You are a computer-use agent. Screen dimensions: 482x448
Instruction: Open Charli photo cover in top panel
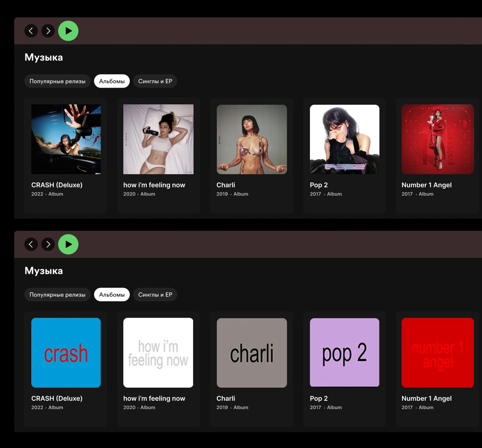click(x=252, y=139)
